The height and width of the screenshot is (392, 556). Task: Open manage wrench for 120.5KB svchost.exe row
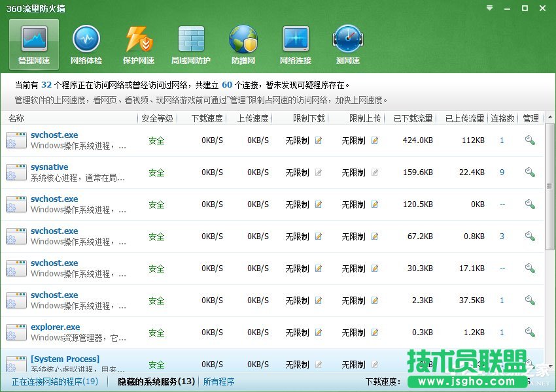(530, 204)
